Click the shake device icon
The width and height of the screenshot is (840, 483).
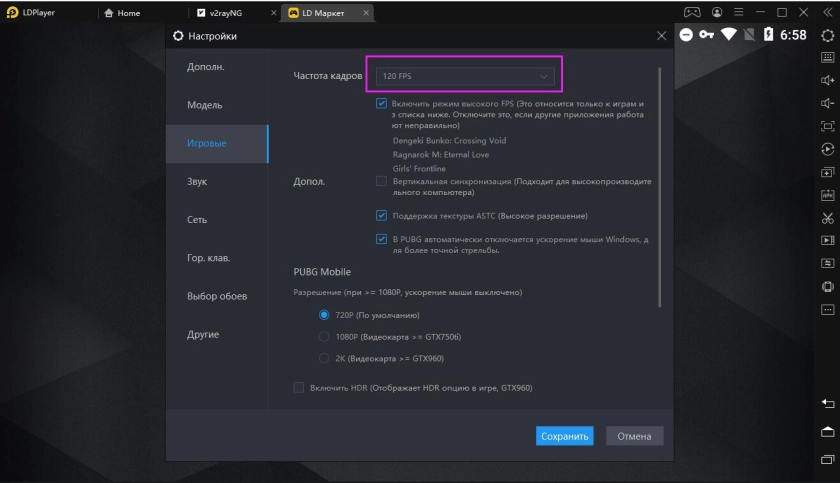coord(828,286)
